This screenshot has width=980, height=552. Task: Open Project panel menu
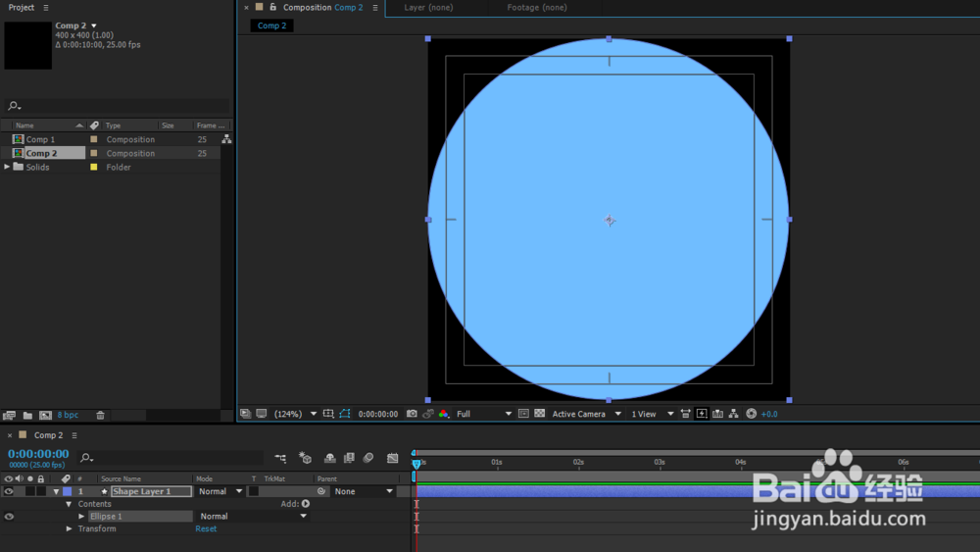point(46,8)
